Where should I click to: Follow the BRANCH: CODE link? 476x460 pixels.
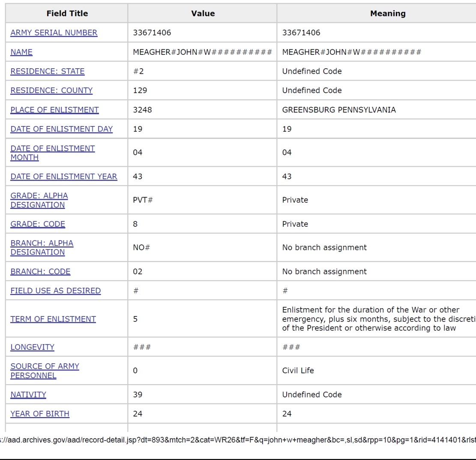[40, 271]
